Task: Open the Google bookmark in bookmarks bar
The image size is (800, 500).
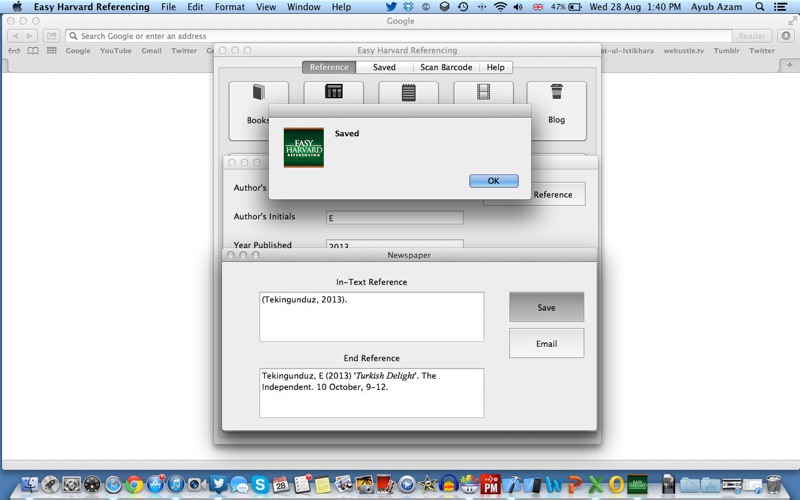Action: (x=78, y=51)
